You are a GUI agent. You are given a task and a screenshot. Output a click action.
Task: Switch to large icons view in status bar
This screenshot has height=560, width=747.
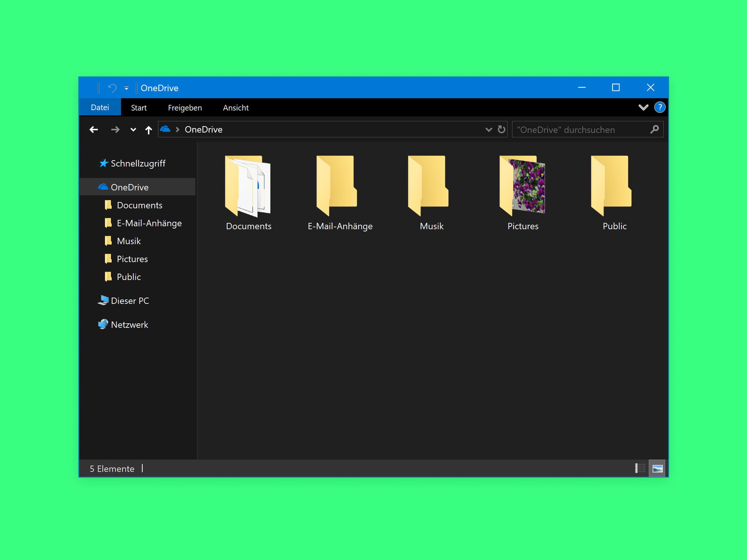657,468
